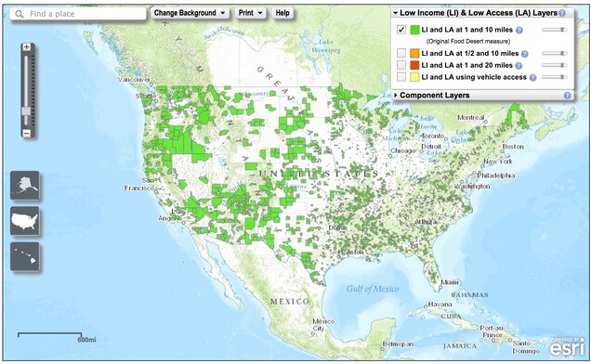This screenshot has height=364, width=591.
Task: Open help icon for vehicle access layer
Action: (532, 78)
